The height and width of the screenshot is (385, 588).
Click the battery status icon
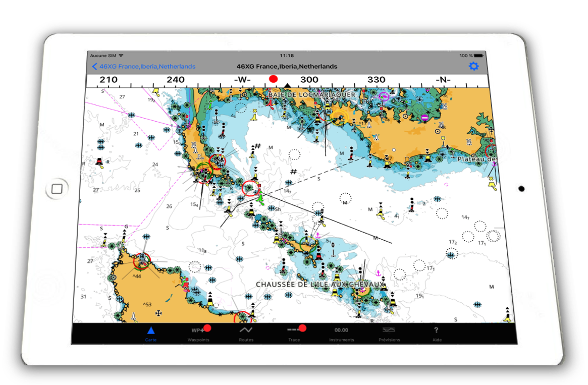pyautogui.click(x=478, y=56)
